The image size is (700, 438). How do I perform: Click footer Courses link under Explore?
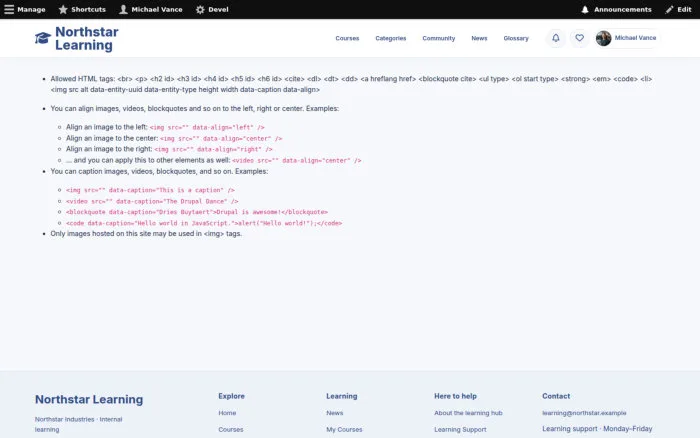(231, 430)
